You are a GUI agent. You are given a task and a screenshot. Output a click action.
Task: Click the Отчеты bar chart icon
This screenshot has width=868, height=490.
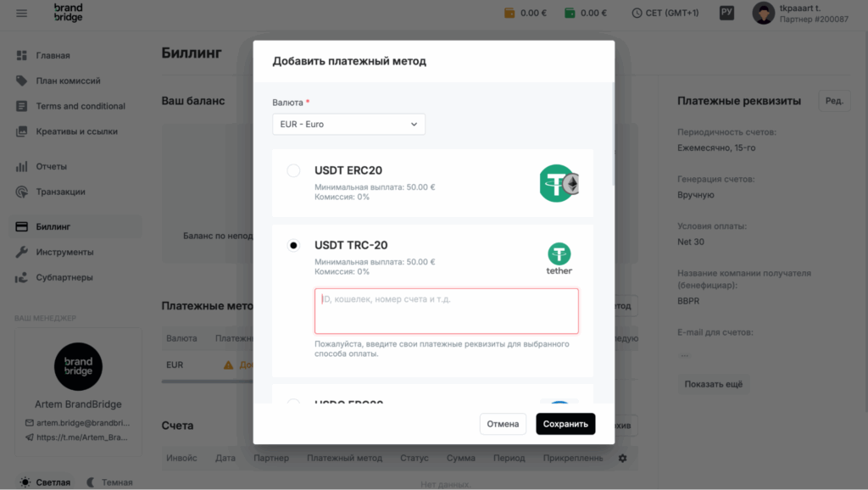tap(21, 167)
